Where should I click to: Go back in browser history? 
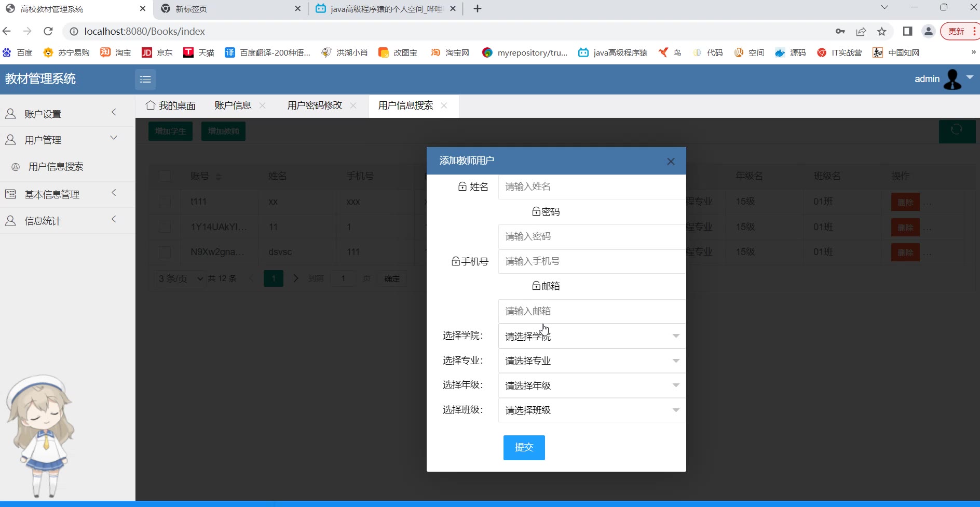click(7, 31)
